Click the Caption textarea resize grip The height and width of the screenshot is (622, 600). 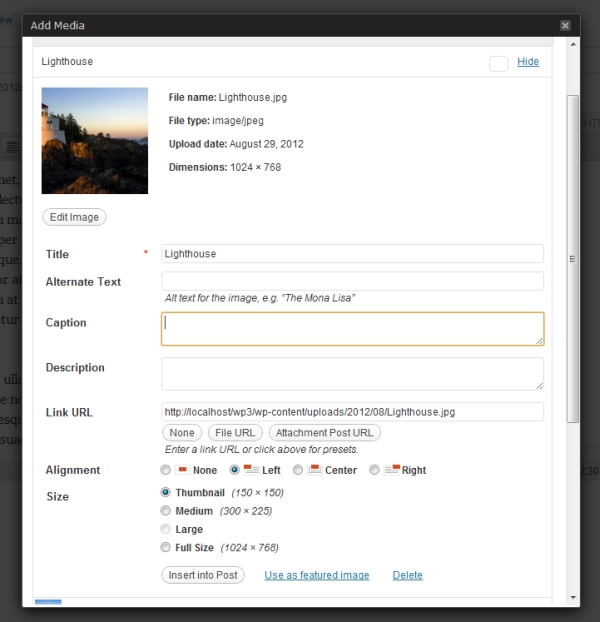tap(539, 341)
